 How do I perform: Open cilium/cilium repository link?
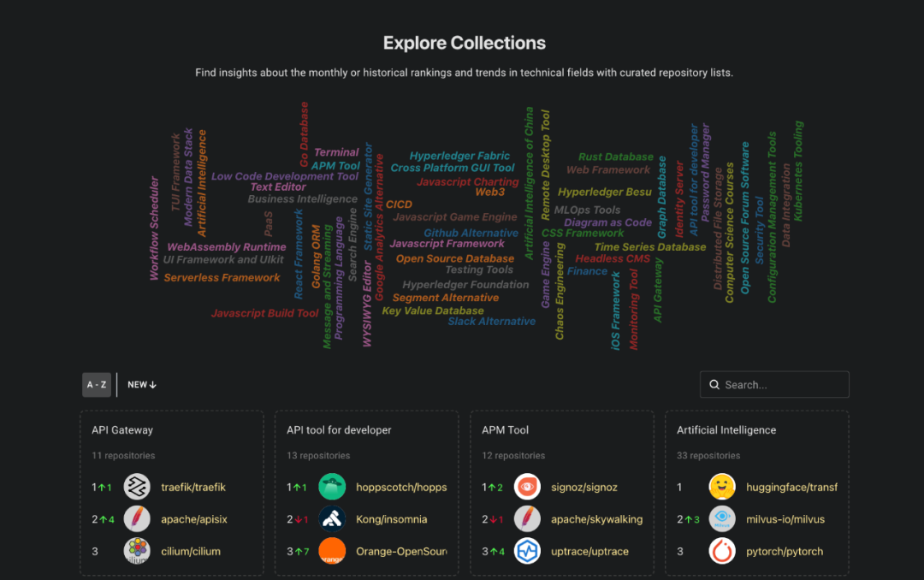point(190,552)
